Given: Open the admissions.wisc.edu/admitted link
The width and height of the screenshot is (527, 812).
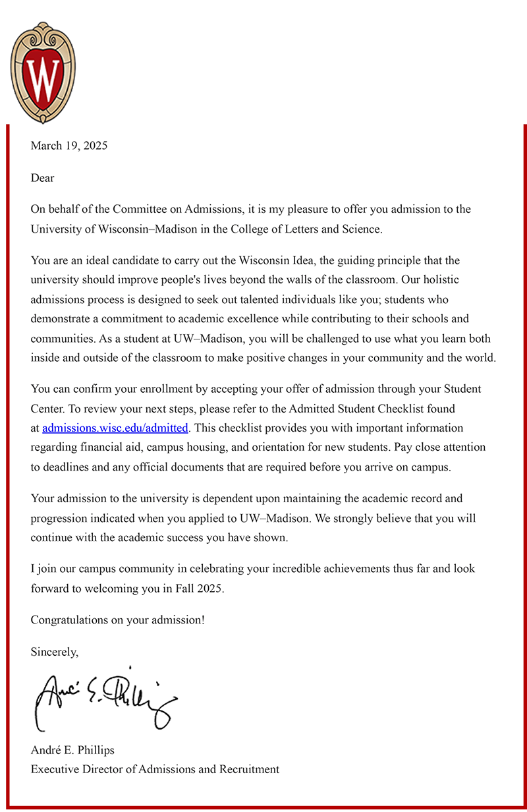Looking at the screenshot, I should [x=115, y=428].
